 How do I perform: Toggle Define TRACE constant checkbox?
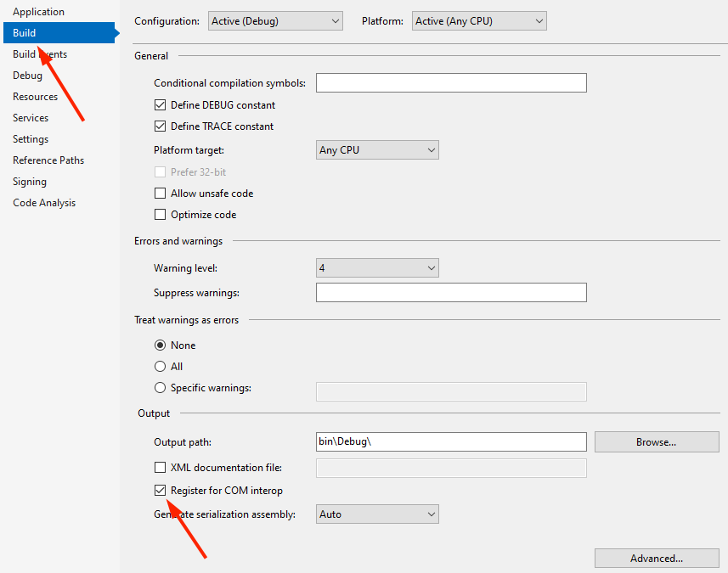[x=160, y=126]
